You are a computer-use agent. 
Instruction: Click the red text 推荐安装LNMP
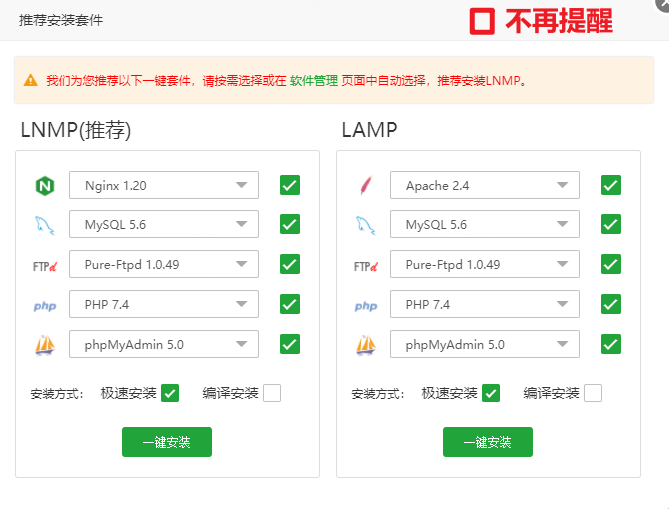(x=482, y=80)
